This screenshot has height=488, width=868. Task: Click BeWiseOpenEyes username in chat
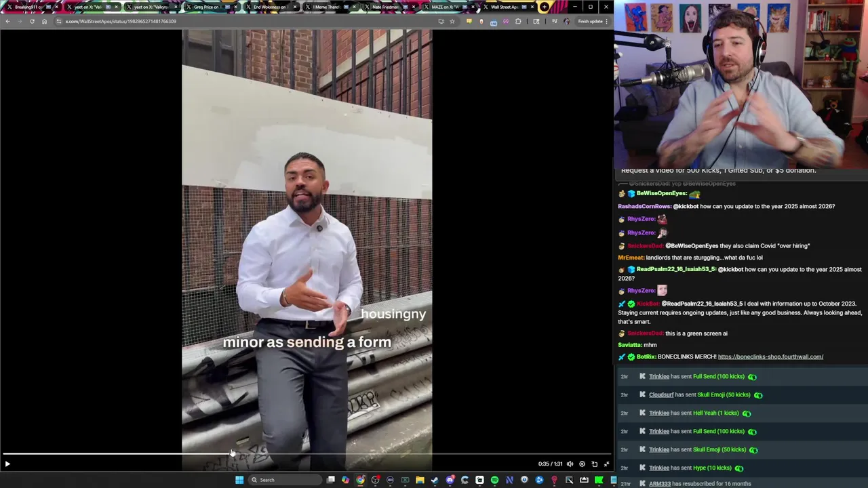point(662,193)
